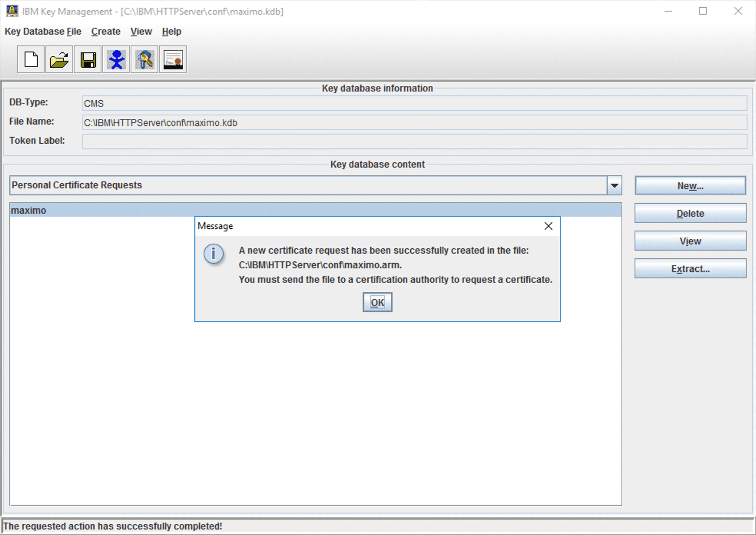Image resolution: width=756 pixels, height=535 pixels.
Task: Click the info icon in the Message dialog
Action: [x=214, y=254]
